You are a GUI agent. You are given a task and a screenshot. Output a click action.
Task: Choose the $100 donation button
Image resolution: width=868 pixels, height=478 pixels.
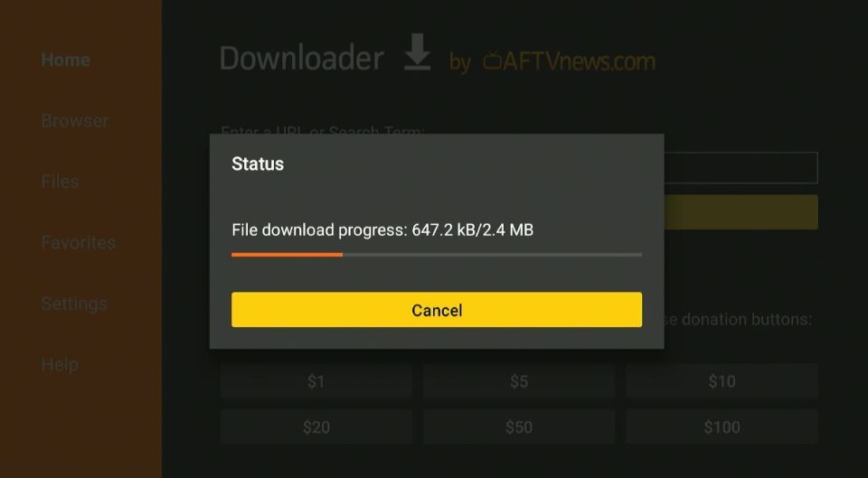(x=722, y=426)
